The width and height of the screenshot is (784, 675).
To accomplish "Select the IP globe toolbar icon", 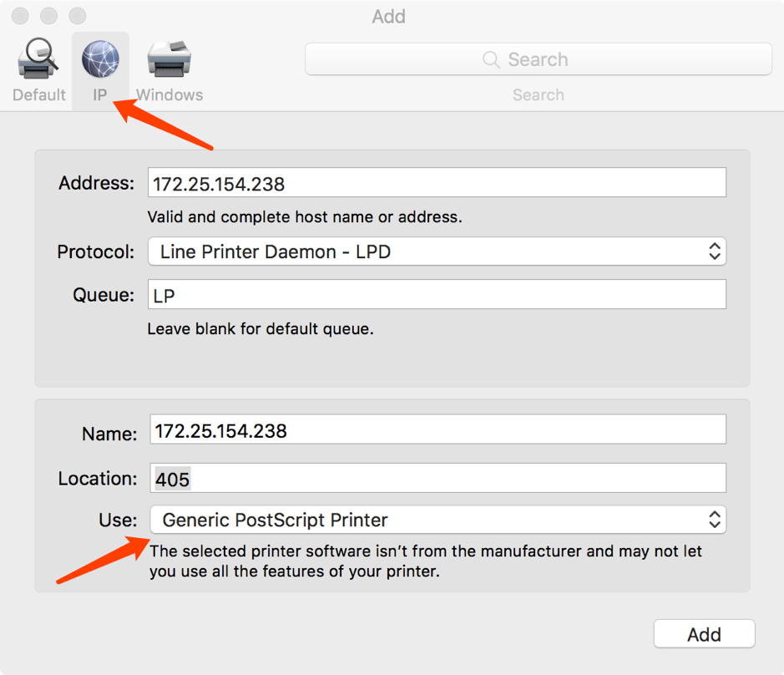I will pos(100,58).
